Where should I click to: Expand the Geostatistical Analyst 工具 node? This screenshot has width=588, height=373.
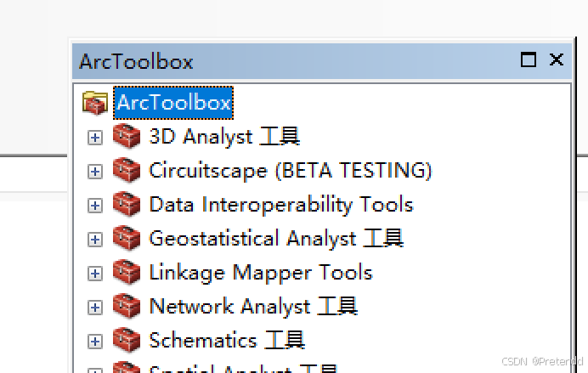[95, 240]
